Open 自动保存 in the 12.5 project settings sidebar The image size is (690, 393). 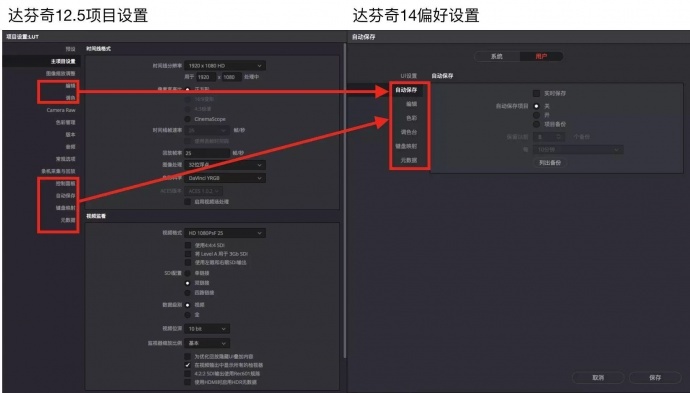coord(66,195)
